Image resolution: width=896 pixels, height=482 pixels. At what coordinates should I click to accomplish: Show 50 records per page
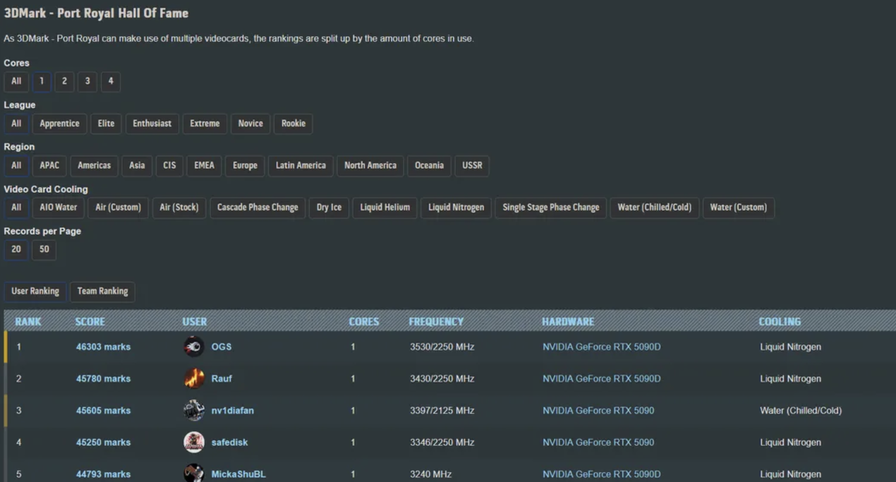point(44,250)
